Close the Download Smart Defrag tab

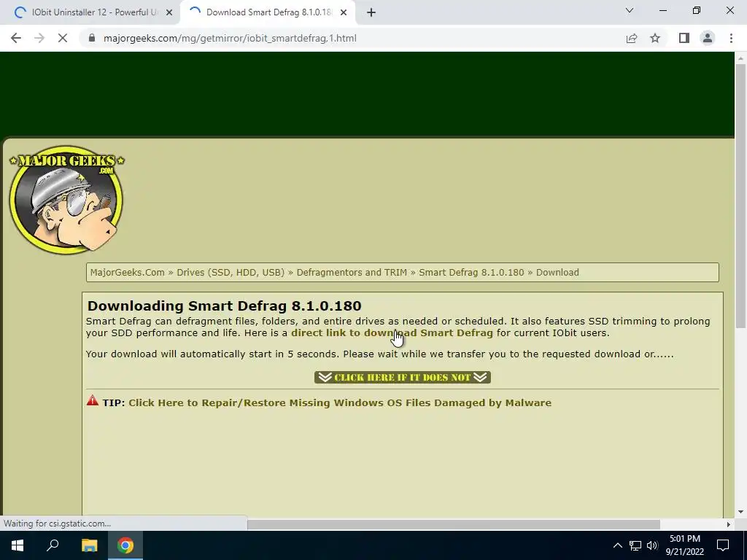pyautogui.click(x=344, y=12)
